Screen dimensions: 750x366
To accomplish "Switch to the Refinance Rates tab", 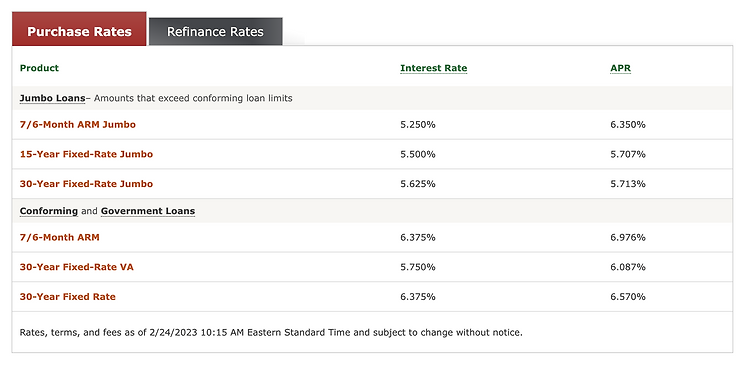I will coord(215,32).
